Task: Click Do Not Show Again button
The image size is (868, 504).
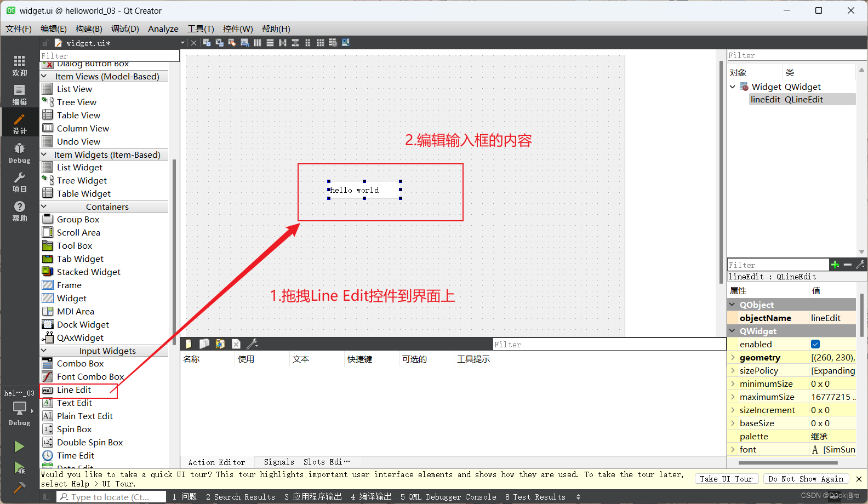Action: click(806, 479)
